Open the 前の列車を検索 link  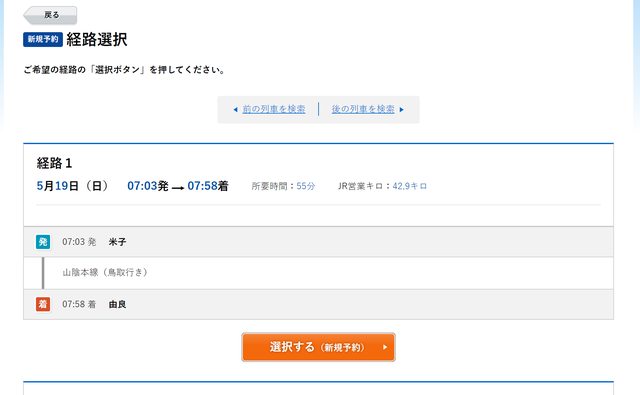point(274,109)
